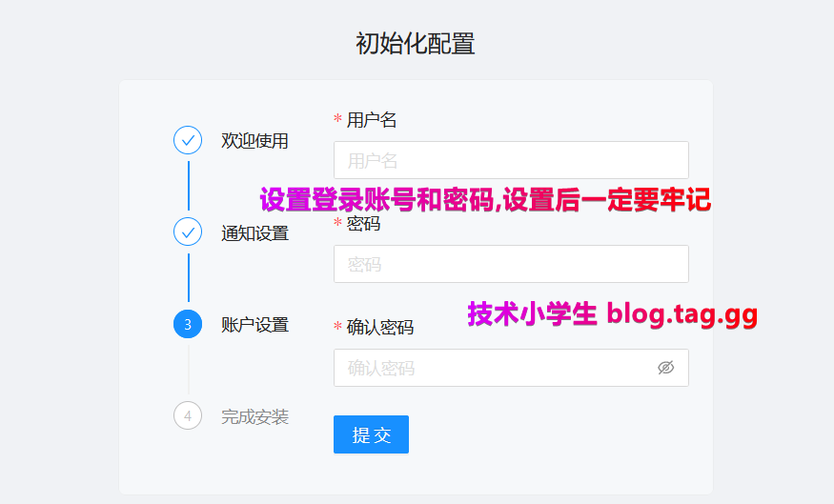
Task: Go to the 欢迎使用 step label
Action: [x=254, y=141]
